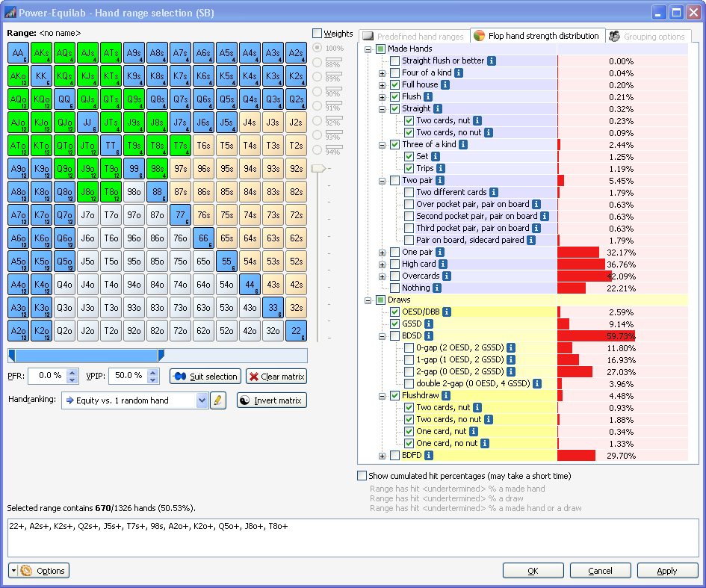
Task: Switch to Predefined hand ranges tab
Action: tap(414, 36)
